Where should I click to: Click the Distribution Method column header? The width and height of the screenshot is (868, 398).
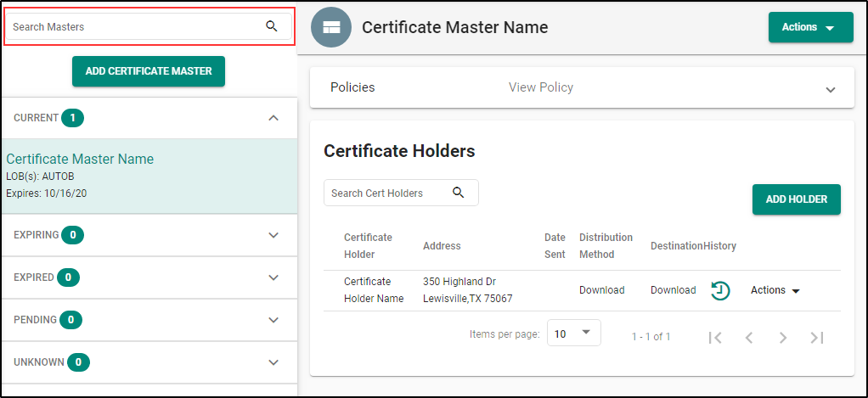pyautogui.click(x=606, y=246)
